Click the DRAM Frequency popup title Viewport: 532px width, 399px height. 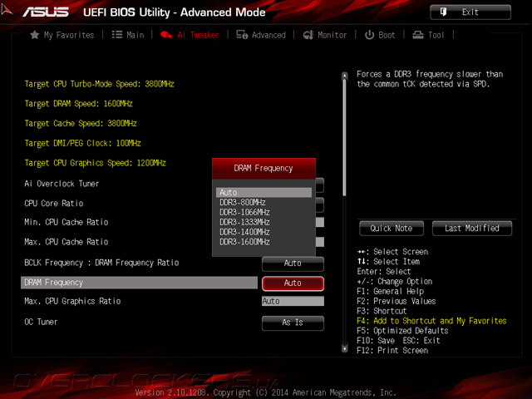click(264, 168)
